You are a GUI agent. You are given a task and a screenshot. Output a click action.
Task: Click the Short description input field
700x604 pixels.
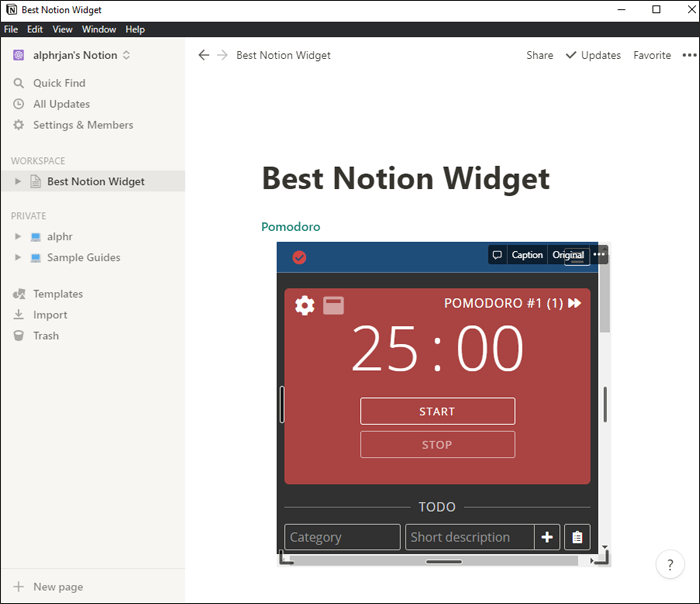tap(470, 537)
